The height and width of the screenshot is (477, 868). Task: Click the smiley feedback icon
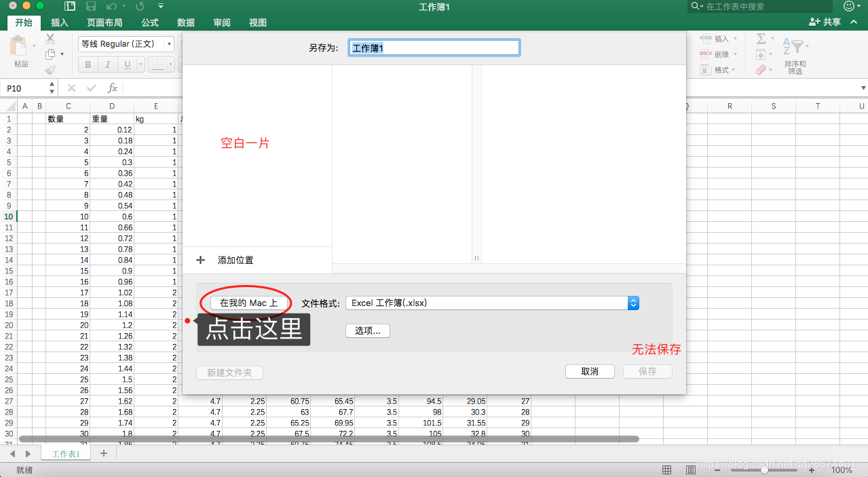coord(848,6)
